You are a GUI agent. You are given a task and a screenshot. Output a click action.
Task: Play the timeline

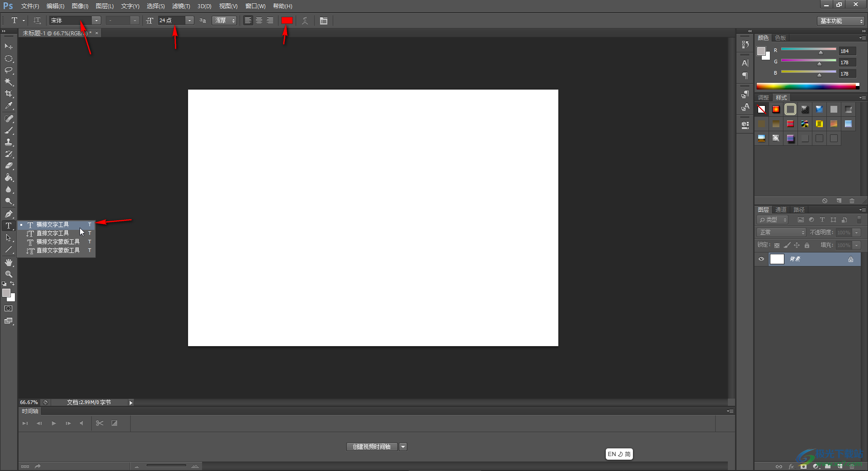click(x=54, y=423)
